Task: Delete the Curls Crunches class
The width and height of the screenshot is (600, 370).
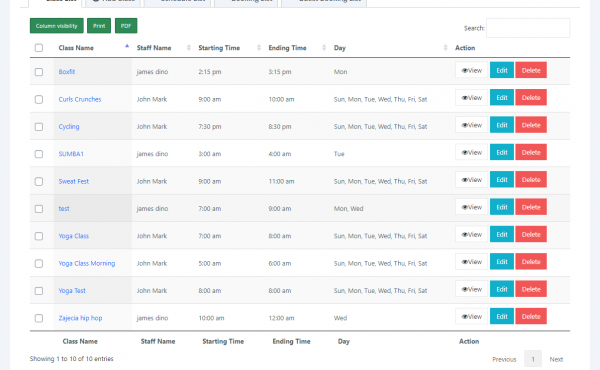Action: coord(531,98)
